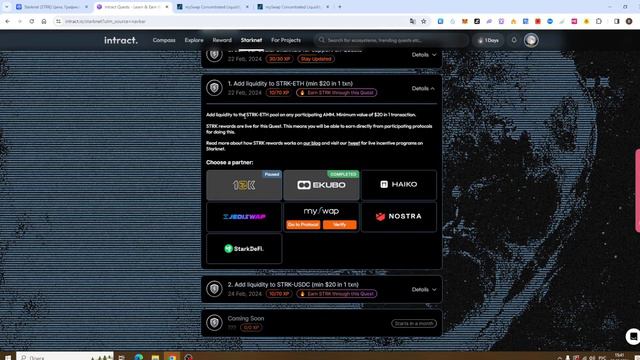This screenshot has height=360, width=640.
Task: Expand the STRK-USDC quest Details
Action: click(424, 289)
